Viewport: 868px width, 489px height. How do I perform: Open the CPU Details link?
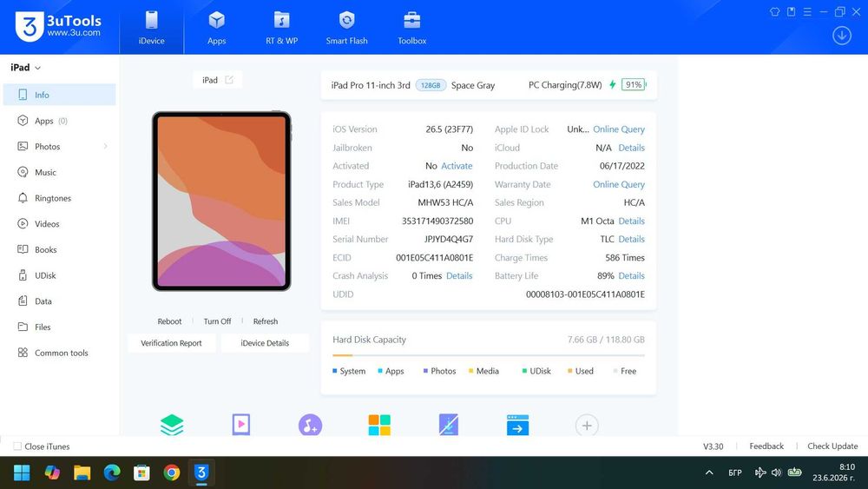point(632,221)
